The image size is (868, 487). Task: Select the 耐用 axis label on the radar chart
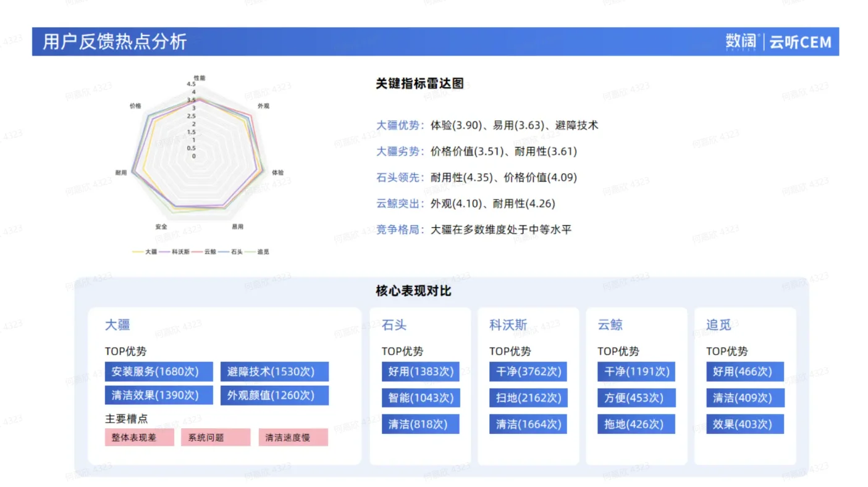pos(121,173)
